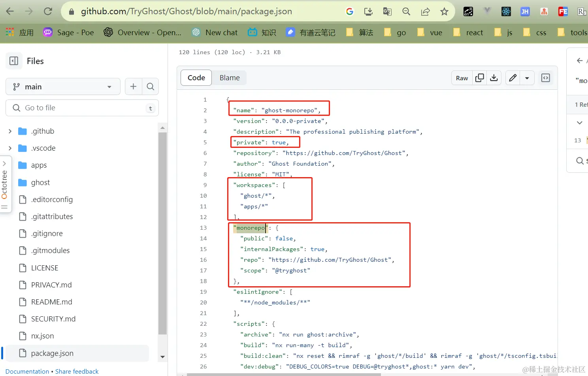Focus the Go to file search field
The height and width of the screenshot is (376, 588).
click(x=82, y=108)
